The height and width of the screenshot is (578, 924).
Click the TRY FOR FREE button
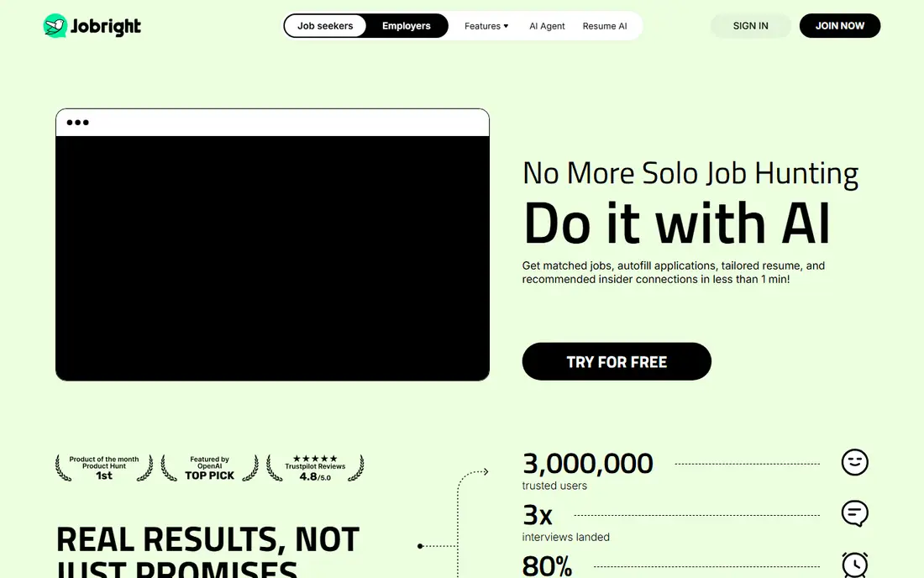[x=617, y=361]
